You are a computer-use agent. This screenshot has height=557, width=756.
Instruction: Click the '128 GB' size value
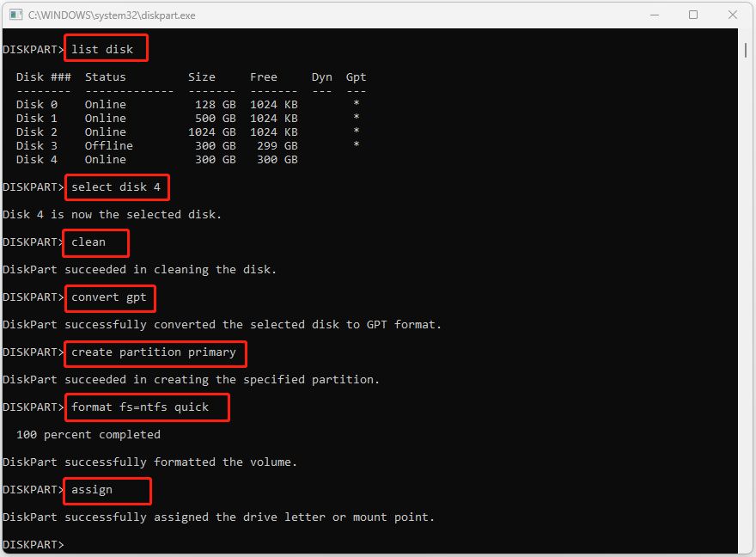pos(216,105)
